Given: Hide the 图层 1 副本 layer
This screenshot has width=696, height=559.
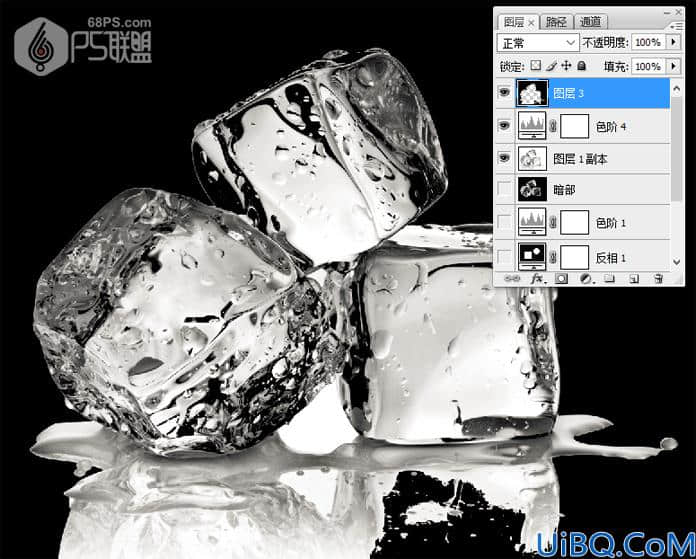Looking at the screenshot, I should (504, 158).
